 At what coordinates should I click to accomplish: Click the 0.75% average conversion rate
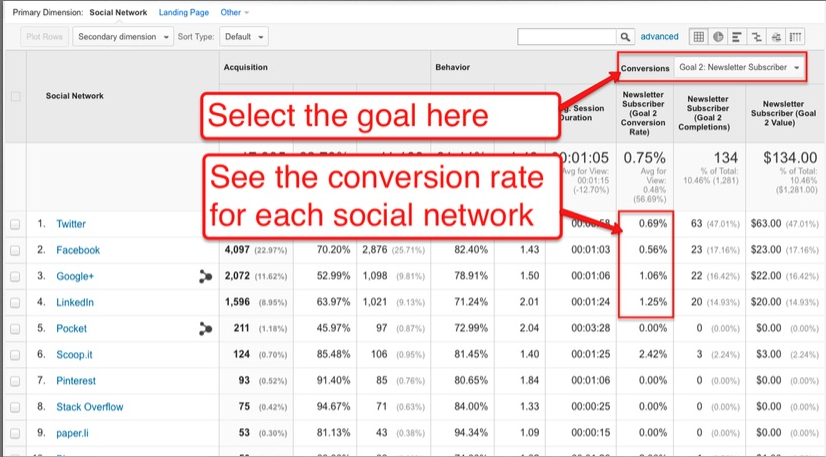[645, 158]
